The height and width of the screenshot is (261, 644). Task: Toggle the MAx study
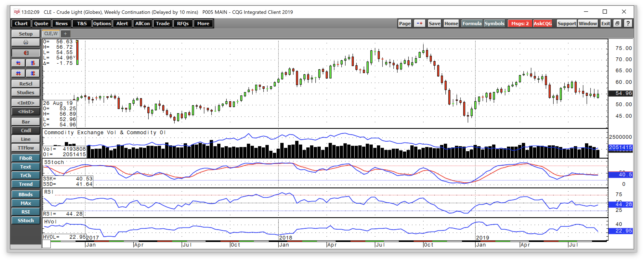click(26, 203)
